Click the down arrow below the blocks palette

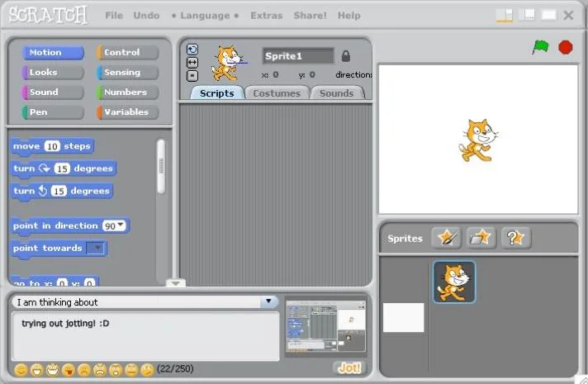pos(176,283)
